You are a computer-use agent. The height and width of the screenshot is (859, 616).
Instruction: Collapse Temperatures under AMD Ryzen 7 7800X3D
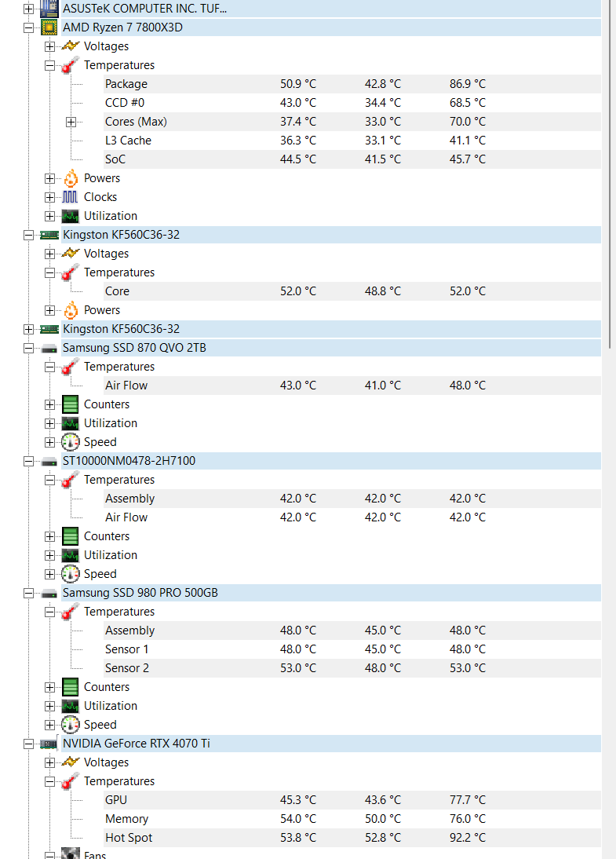pos(49,65)
